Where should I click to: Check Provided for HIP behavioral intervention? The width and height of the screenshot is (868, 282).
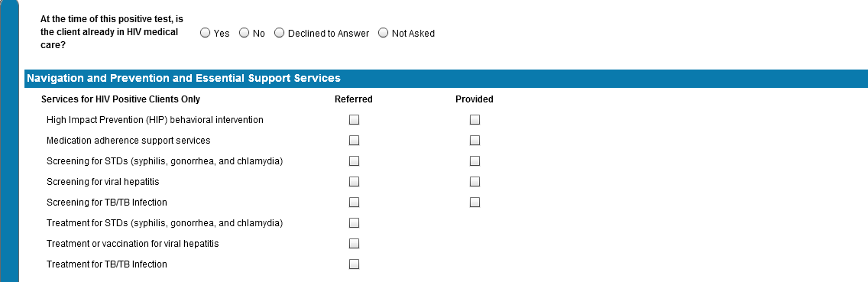474,120
